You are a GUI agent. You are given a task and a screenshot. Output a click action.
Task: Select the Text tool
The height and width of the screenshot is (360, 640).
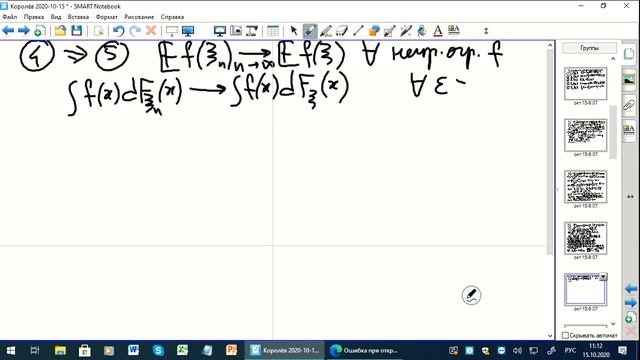coord(438,31)
